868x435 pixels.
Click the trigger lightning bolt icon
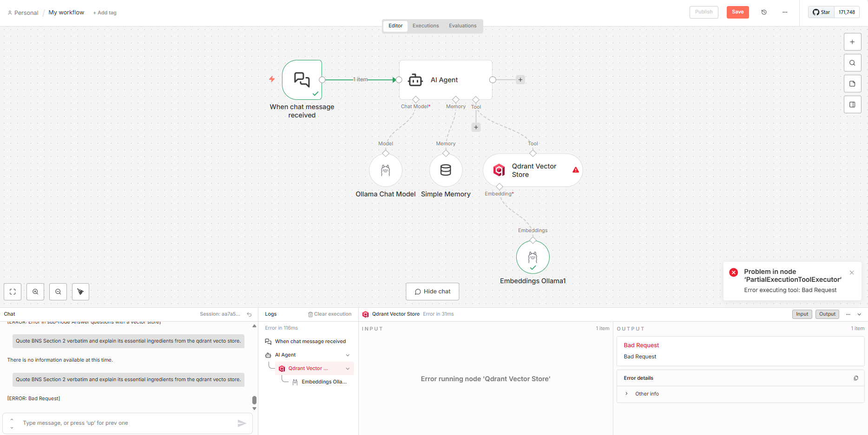tap(272, 79)
